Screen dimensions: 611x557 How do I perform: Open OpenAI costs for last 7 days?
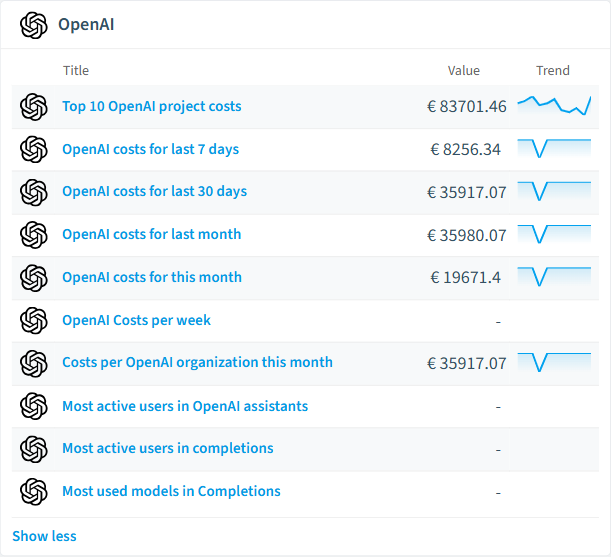click(151, 149)
